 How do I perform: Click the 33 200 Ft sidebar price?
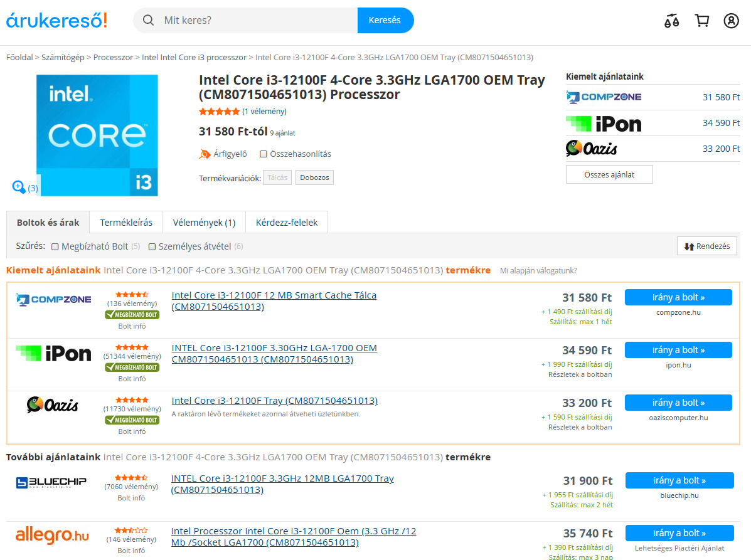click(x=721, y=149)
